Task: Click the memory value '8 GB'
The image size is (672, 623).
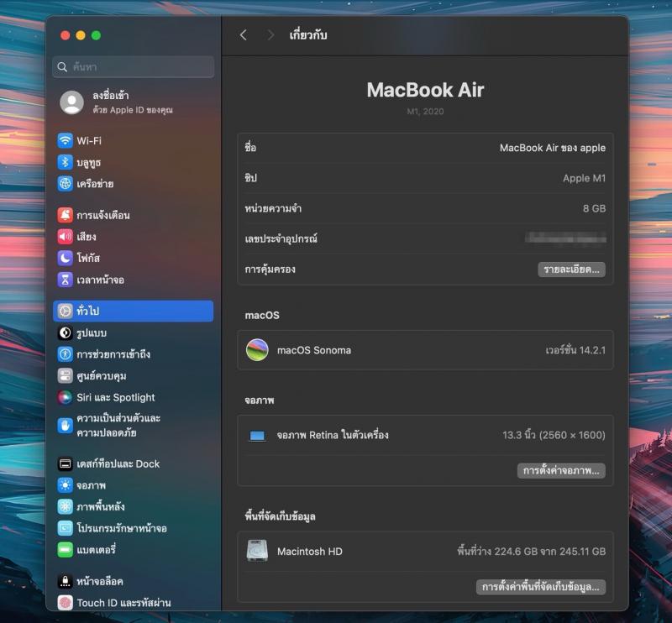Action: [594, 209]
